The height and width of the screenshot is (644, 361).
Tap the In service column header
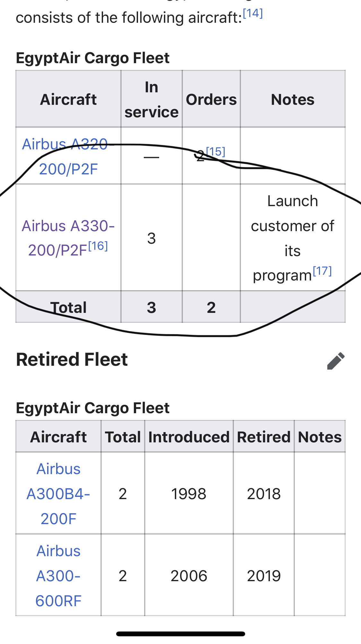[x=151, y=99]
